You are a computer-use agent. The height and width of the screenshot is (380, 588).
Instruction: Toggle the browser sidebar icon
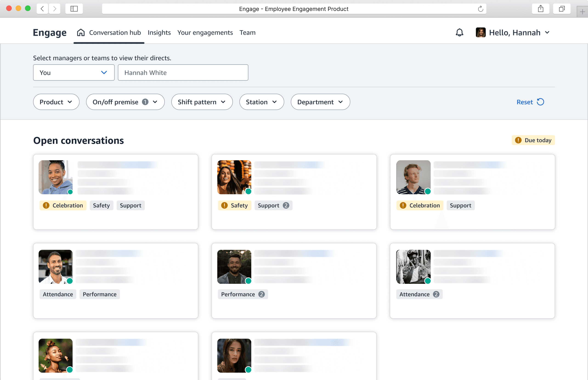74,9
